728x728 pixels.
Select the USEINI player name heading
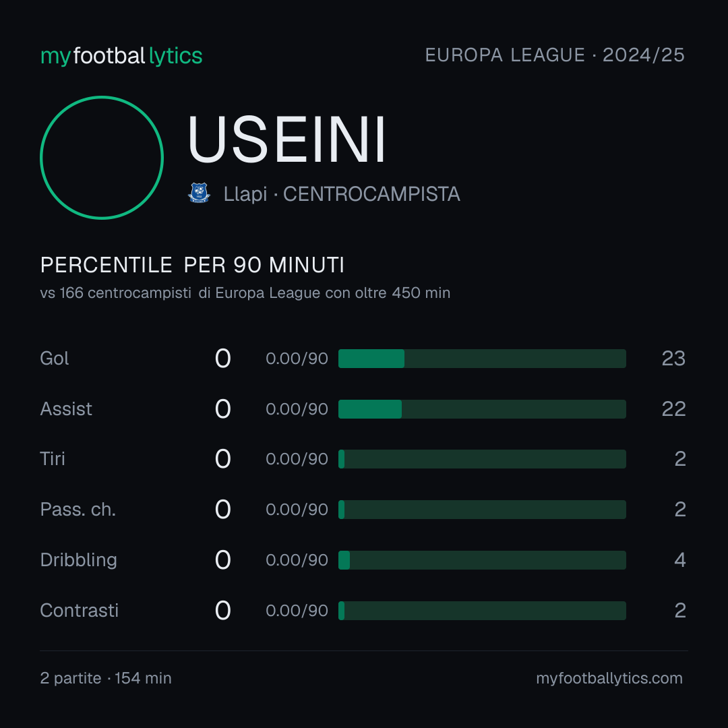[x=286, y=140]
